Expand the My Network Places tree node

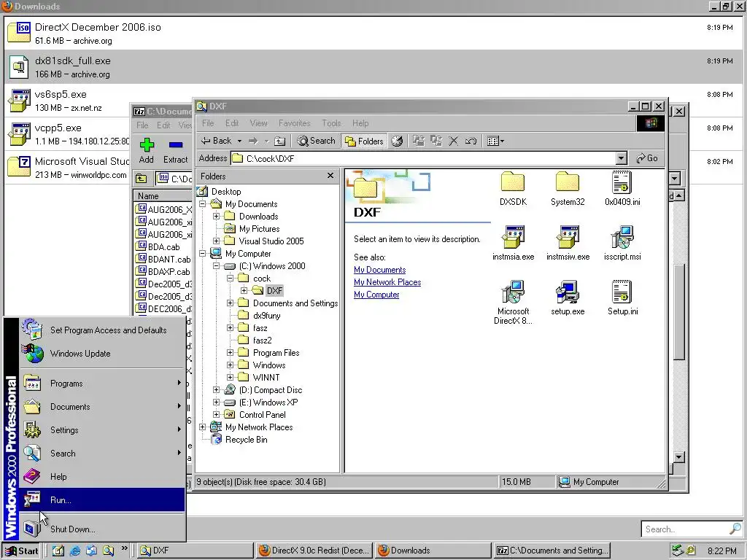[x=203, y=427]
